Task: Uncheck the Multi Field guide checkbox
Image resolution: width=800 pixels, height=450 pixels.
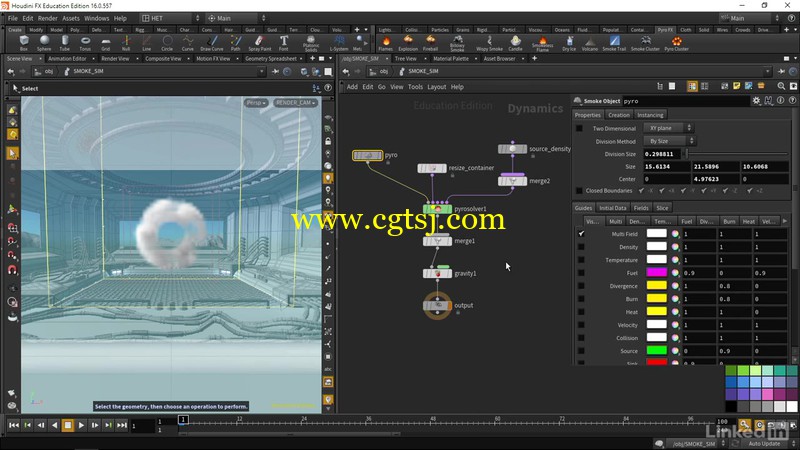Action: [x=581, y=234]
